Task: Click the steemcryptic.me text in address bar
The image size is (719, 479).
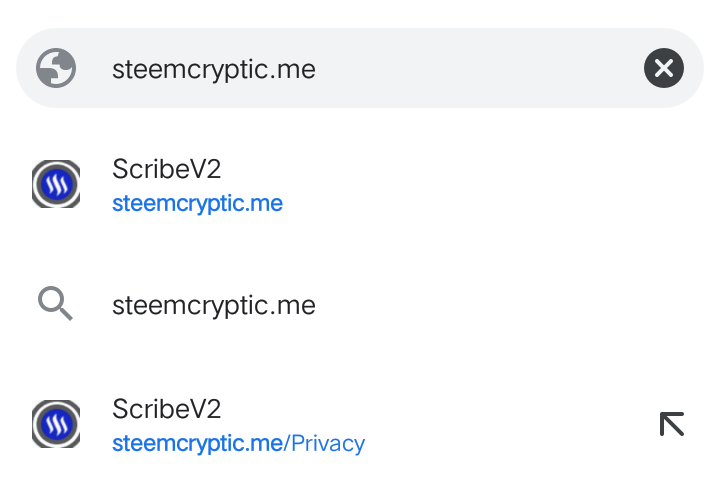Action: pos(214,70)
